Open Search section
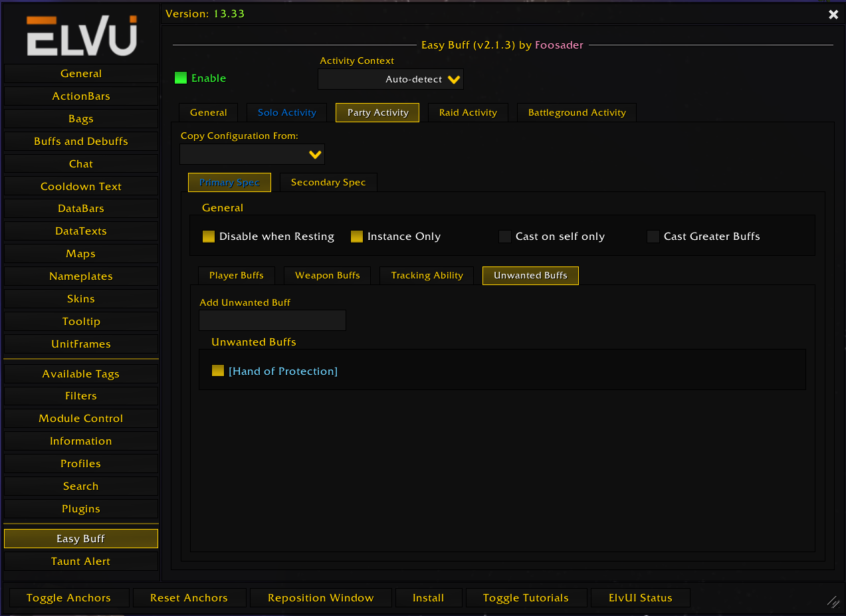 coord(81,486)
